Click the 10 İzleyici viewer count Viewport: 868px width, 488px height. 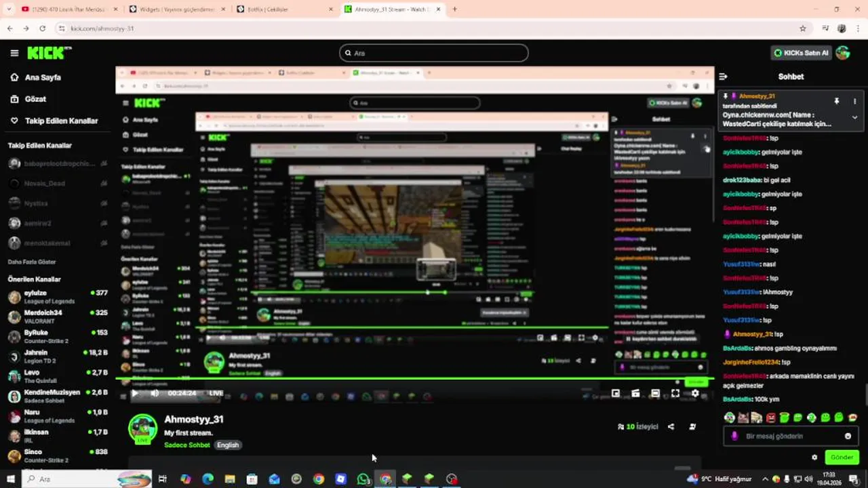[637, 427]
